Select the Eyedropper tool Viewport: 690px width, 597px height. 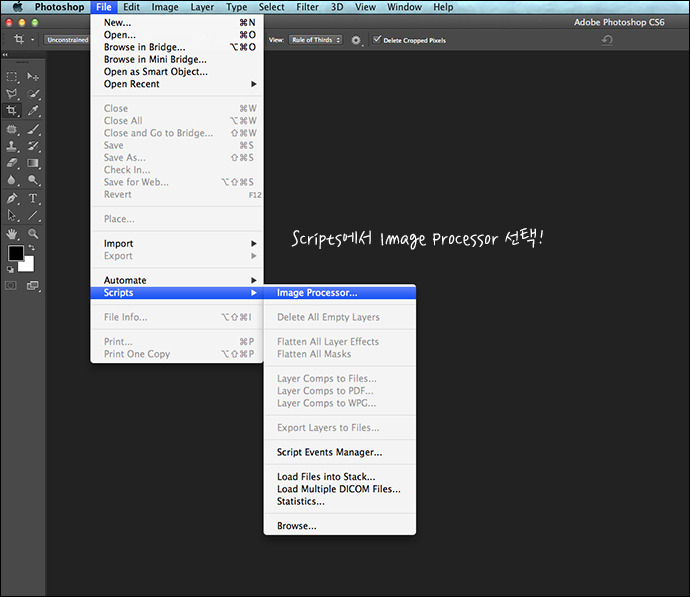pos(33,110)
